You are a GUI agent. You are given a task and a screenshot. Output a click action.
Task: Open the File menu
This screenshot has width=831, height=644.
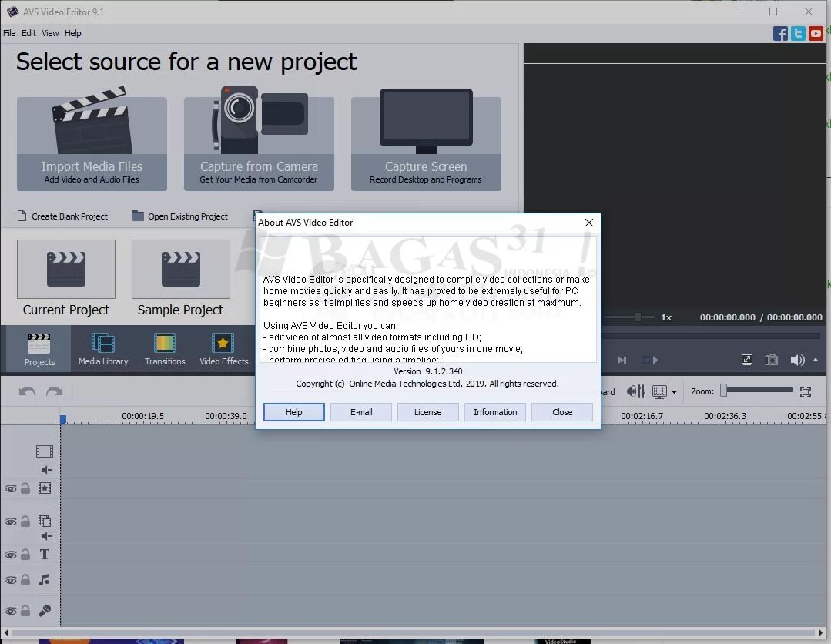(x=9, y=33)
